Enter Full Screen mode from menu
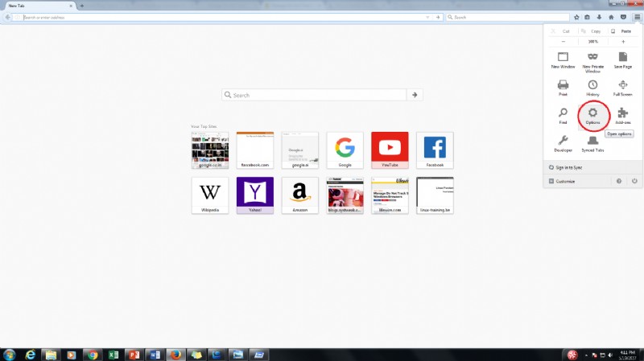This screenshot has width=644, height=361. coord(622,88)
